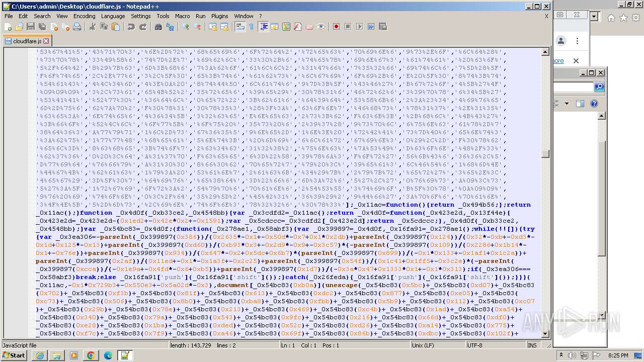Click the Stop Recording macro icon
This screenshot has height=362, width=644.
[348, 27]
